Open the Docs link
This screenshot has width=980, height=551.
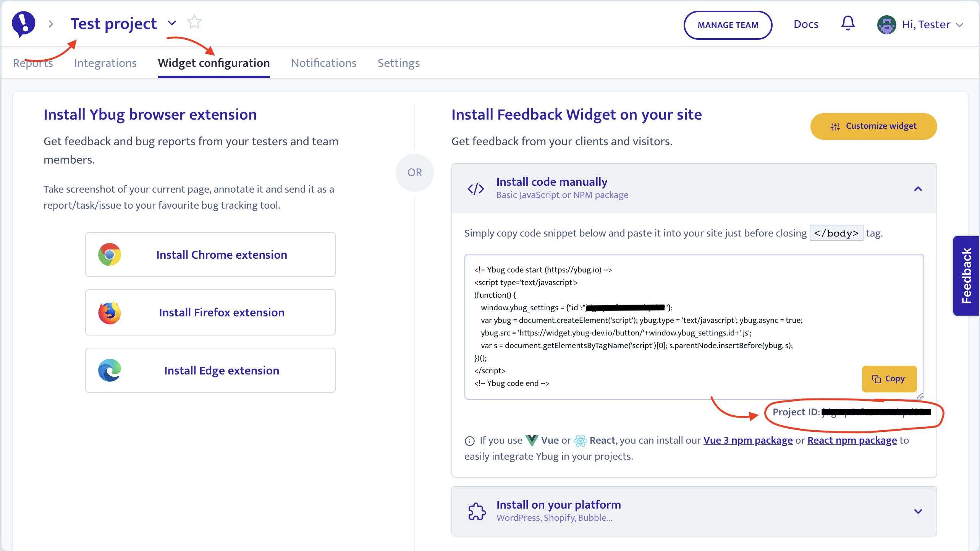[x=806, y=24]
